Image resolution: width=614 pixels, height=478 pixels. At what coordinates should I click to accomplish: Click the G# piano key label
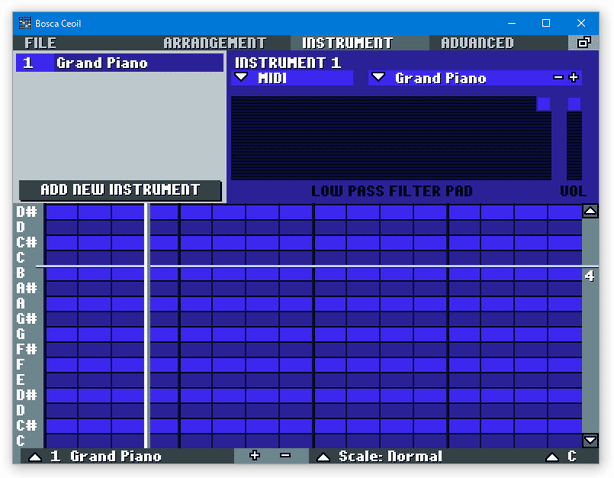pyautogui.click(x=27, y=319)
